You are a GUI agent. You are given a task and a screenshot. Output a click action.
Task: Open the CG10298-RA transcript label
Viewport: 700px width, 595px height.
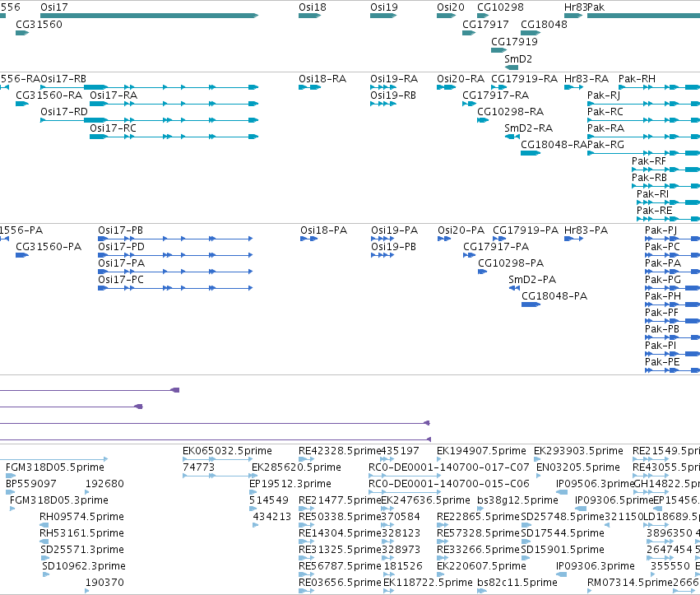[x=510, y=112]
